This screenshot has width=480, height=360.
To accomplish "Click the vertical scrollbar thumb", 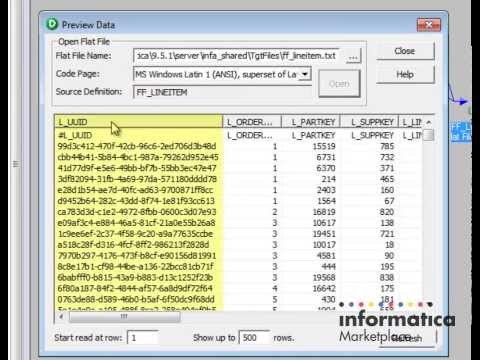I will click(429, 135).
